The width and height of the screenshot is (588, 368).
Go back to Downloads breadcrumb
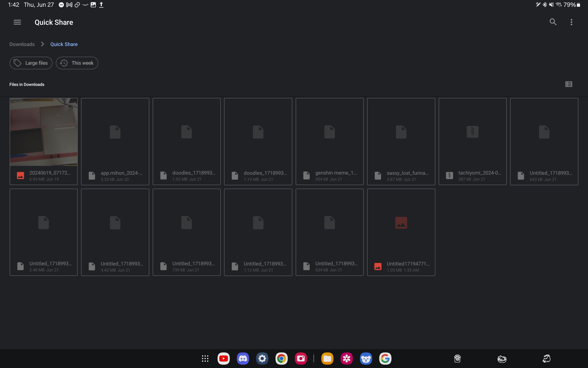click(22, 44)
